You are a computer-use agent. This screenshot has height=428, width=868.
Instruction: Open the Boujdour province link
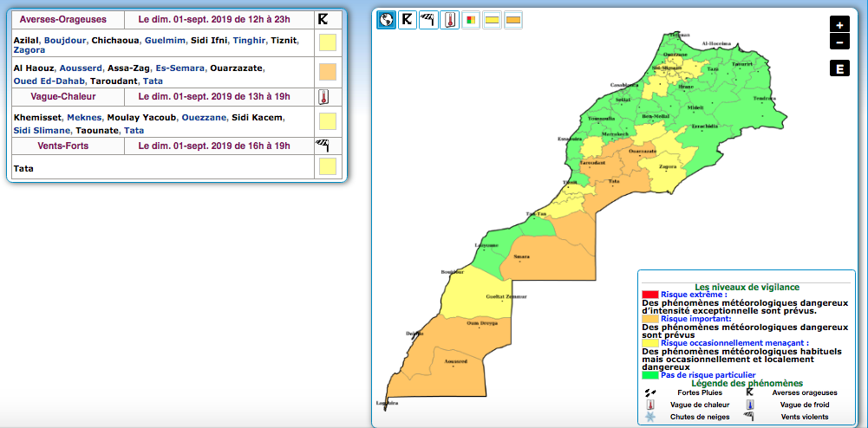coord(64,40)
